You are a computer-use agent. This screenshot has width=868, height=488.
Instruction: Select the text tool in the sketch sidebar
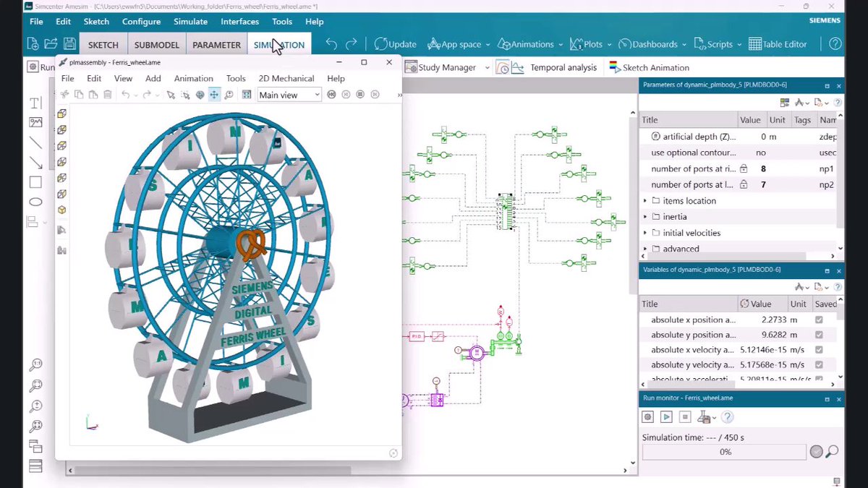(35, 103)
